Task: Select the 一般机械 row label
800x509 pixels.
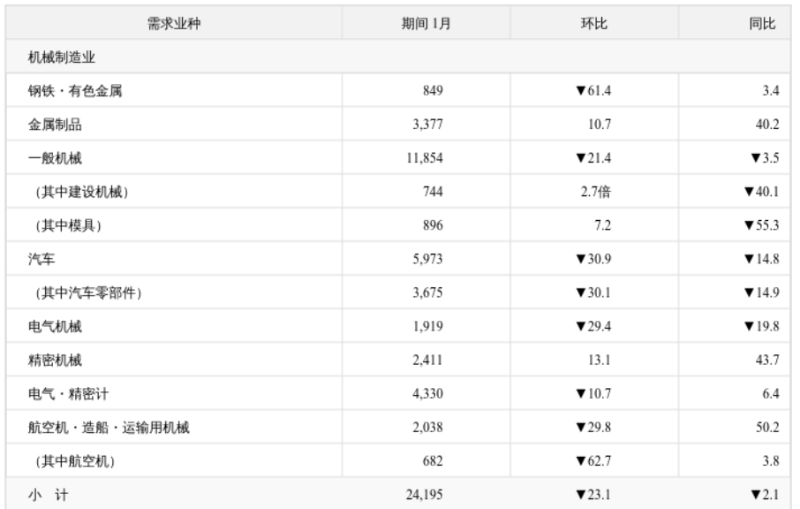Action: pos(55,158)
